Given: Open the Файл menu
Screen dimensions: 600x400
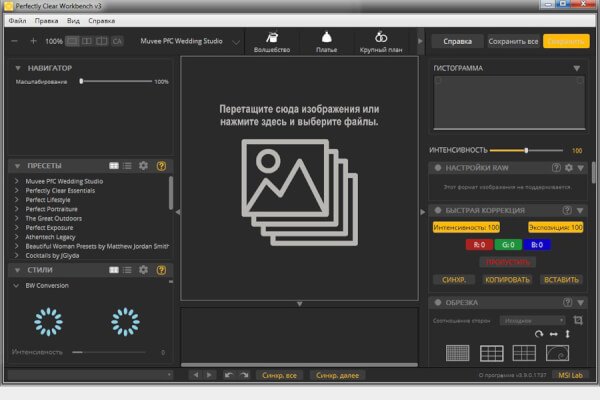Looking at the screenshot, I should tap(17, 21).
